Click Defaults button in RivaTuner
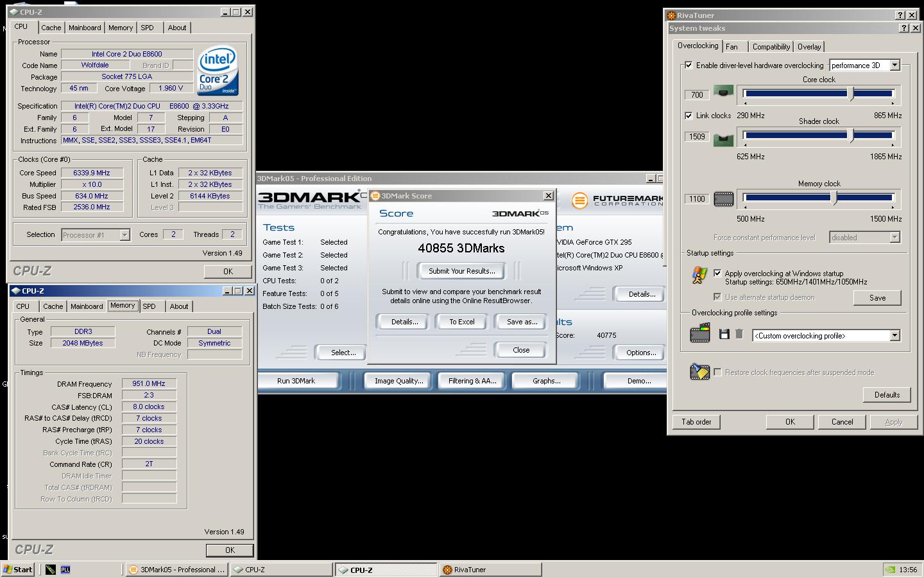924x578 pixels. [887, 395]
